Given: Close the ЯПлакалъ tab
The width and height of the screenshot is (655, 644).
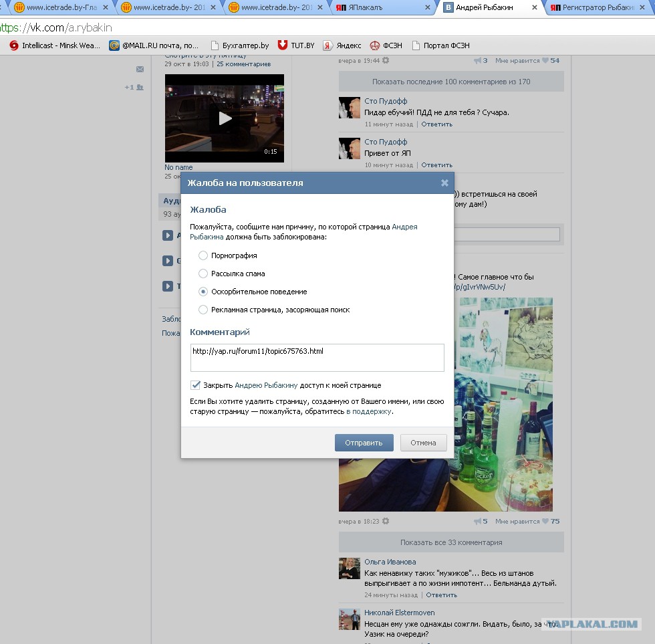Looking at the screenshot, I should tap(427, 7).
